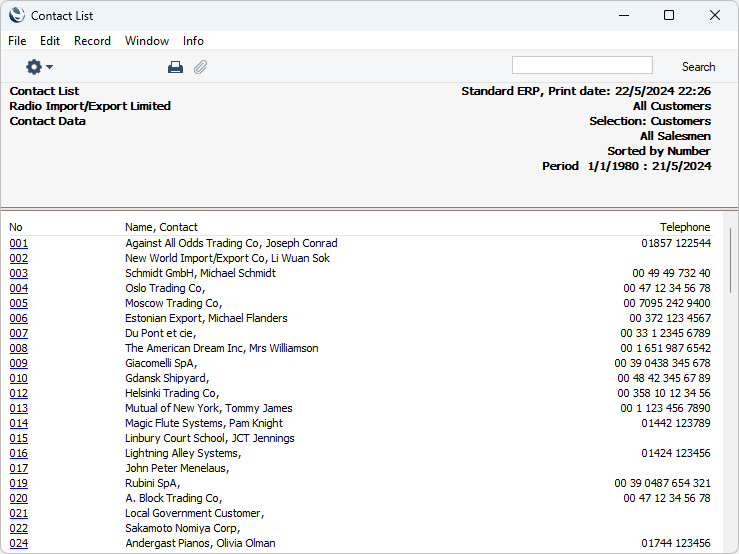Open contact number 003 link
Viewport: 739px width, 554px height.
pos(18,273)
